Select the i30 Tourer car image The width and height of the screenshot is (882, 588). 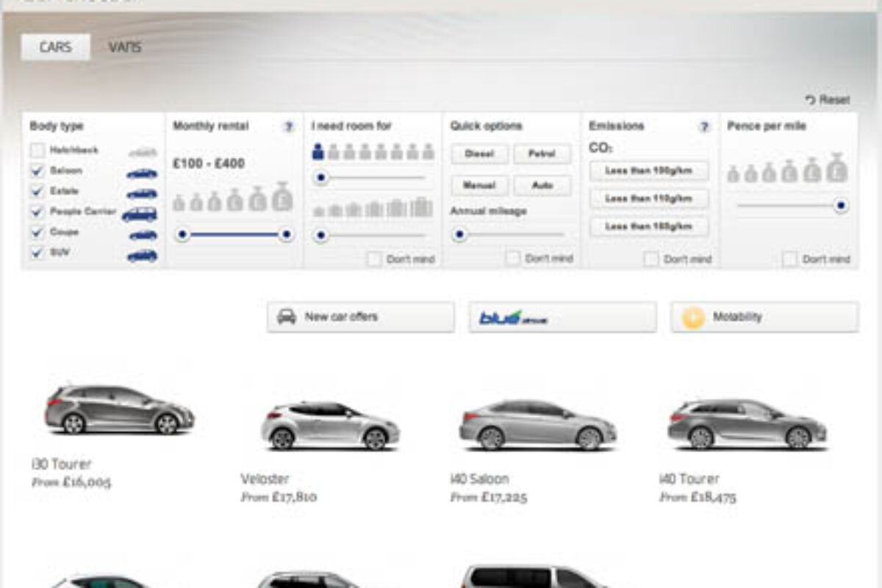pos(119,409)
